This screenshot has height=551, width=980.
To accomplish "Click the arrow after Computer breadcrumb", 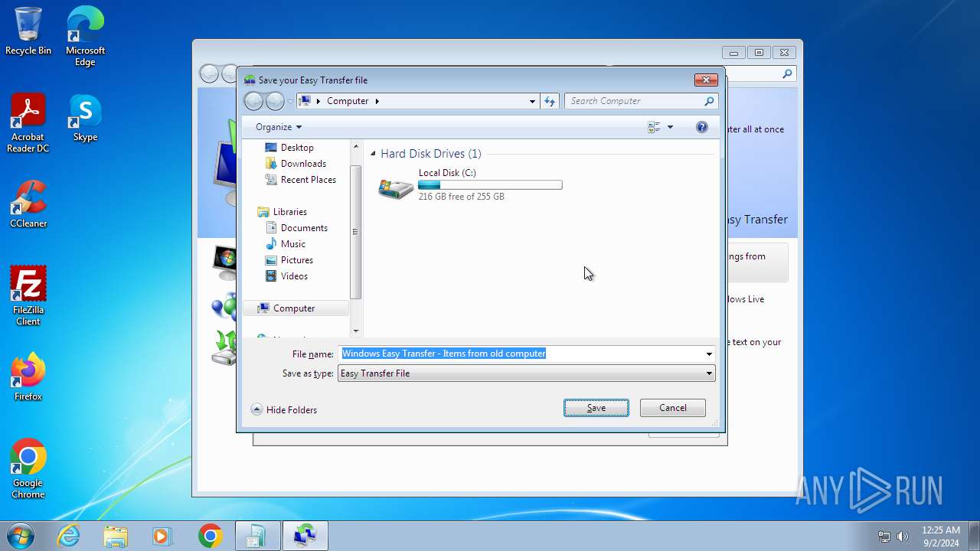I will 377,101.
